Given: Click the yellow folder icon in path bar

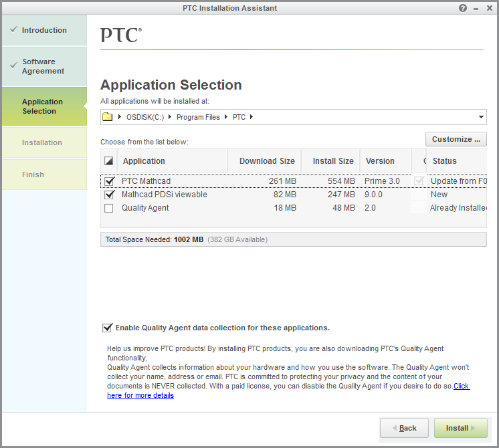Looking at the screenshot, I should (x=107, y=117).
